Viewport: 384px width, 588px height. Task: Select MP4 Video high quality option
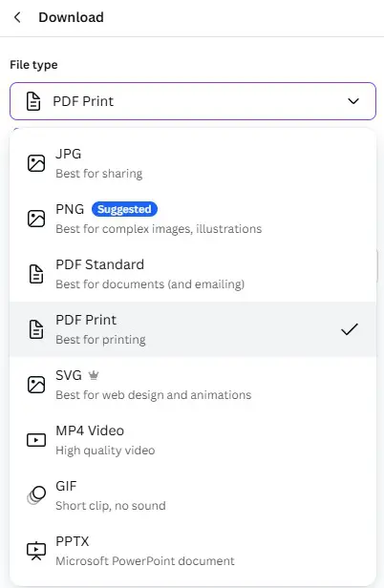click(x=193, y=440)
